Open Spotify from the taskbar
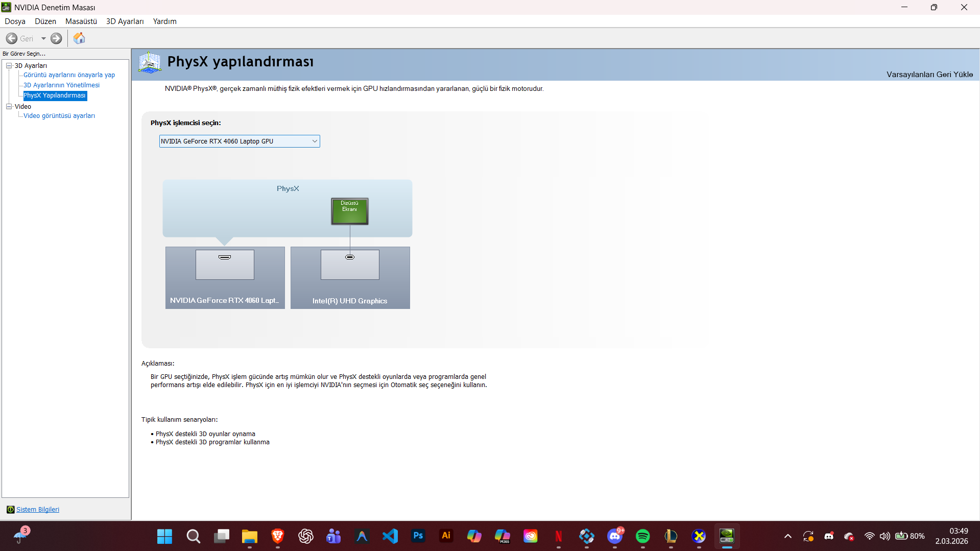The height and width of the screenshot is (551, 980). pos(642,536)
